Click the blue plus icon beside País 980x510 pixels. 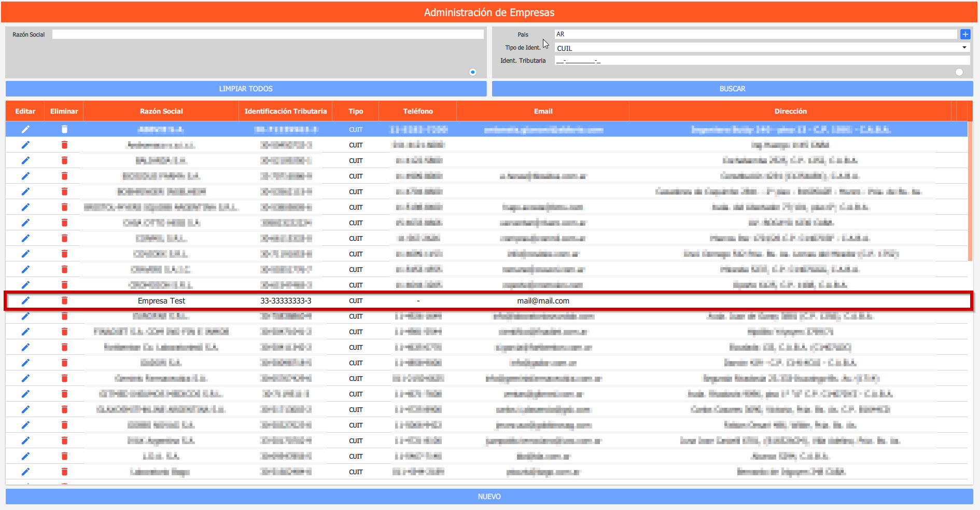click(965, 34)
